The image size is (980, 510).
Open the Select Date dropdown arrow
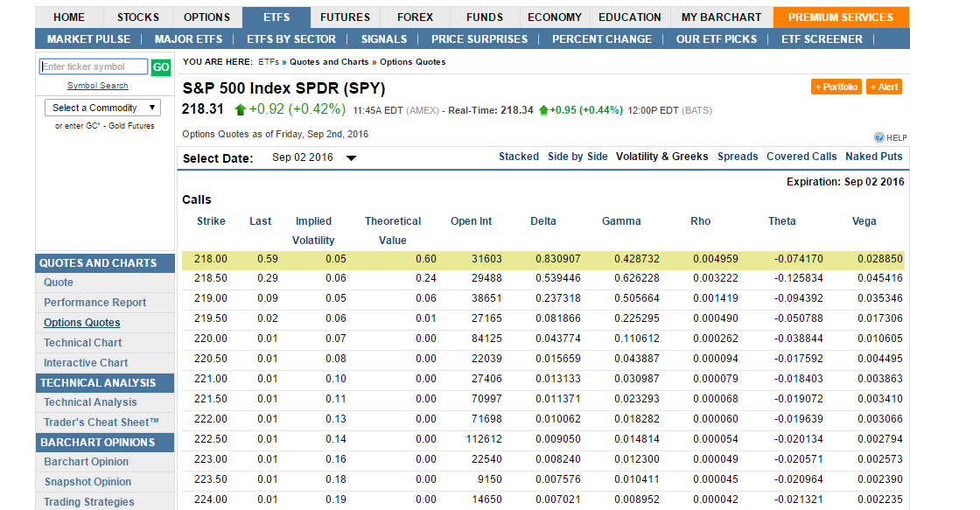tap(351, 158)
